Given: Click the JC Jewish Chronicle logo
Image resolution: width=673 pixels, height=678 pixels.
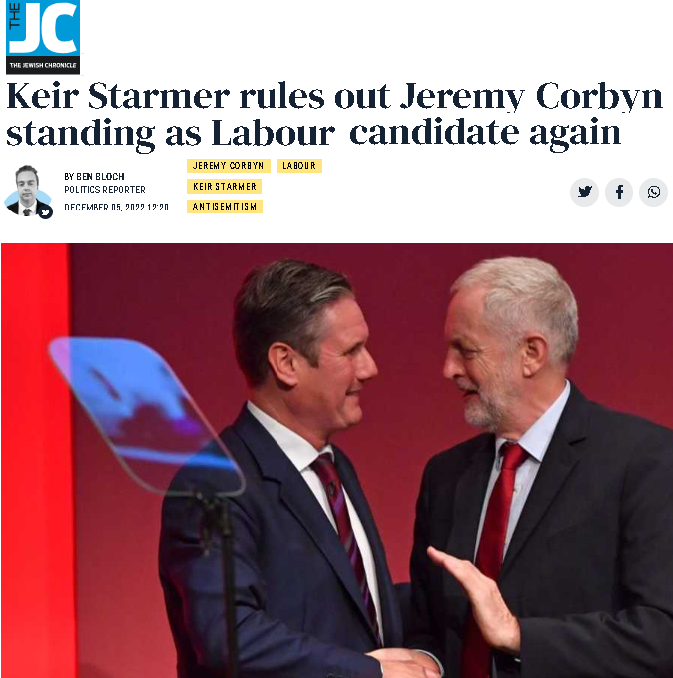Looking at the screenshot, I should (43, 37).
